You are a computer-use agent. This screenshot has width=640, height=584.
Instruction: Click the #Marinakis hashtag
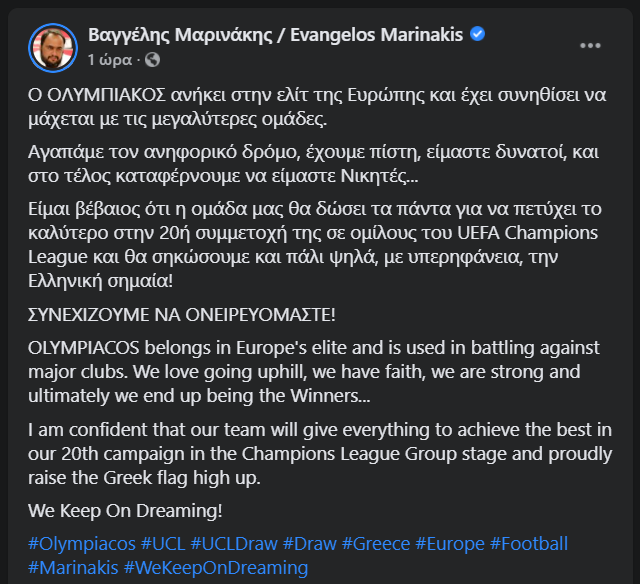pos(72,568)
